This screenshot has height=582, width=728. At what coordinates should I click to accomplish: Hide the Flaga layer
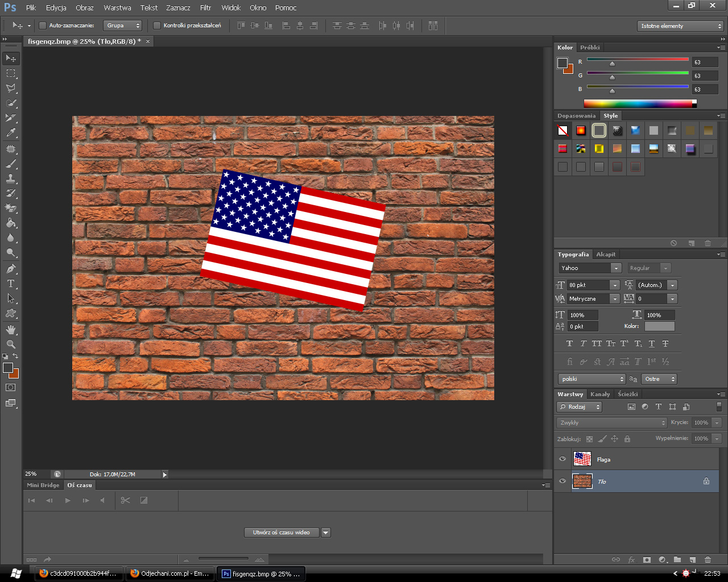coord(562,459)
